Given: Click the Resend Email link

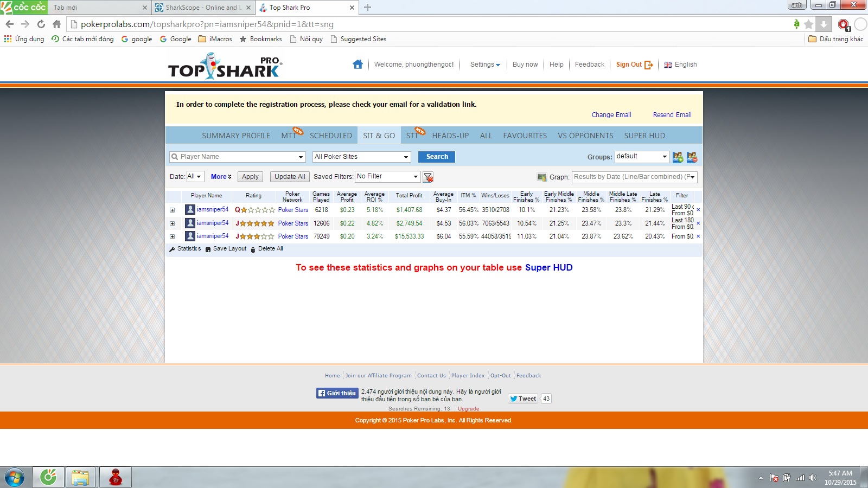Looking at the screenshot, I should pos(672,115).
